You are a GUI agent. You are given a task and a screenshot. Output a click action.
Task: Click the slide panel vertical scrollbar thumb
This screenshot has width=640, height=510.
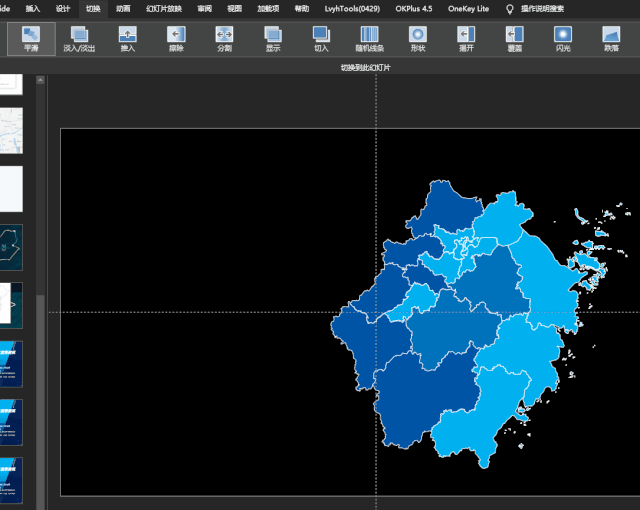[x=40, y=402]
